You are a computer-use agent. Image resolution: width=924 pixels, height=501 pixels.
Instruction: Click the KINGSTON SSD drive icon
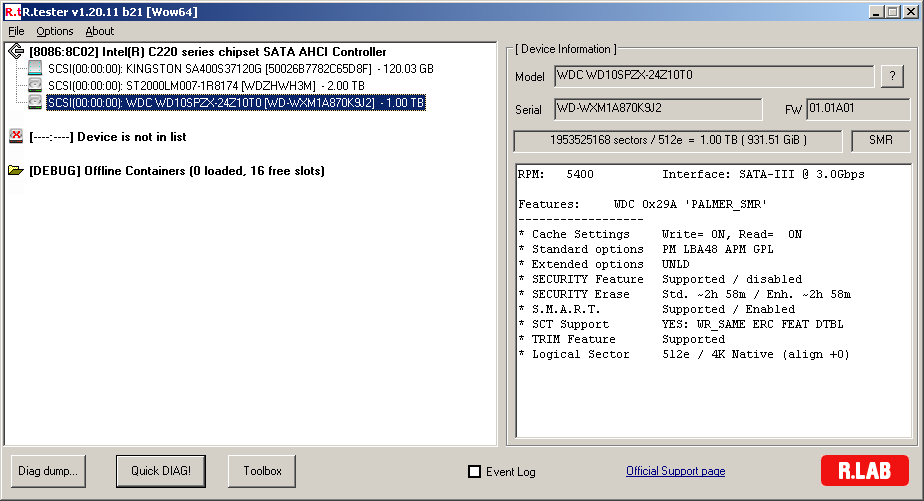click(x=35, y=69)
